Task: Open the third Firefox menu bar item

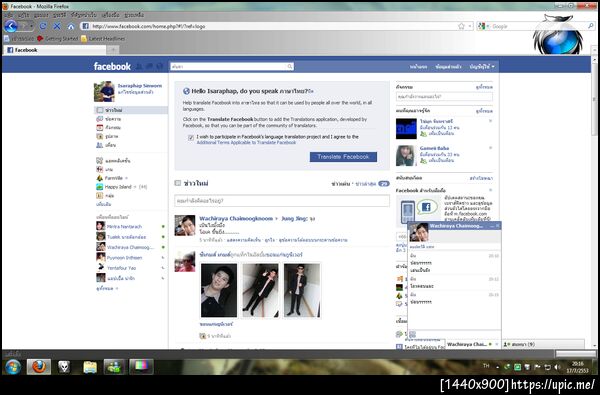Action: (x=41, y=15)
